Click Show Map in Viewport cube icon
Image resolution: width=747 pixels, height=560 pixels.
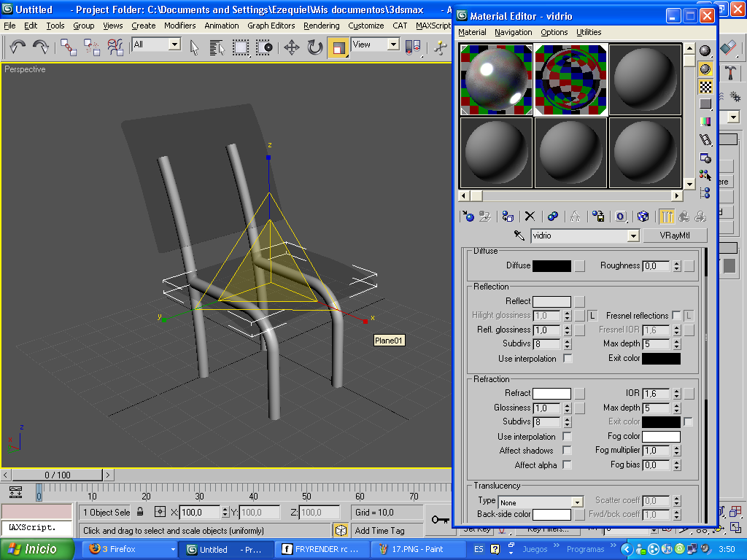pos(643,217)
